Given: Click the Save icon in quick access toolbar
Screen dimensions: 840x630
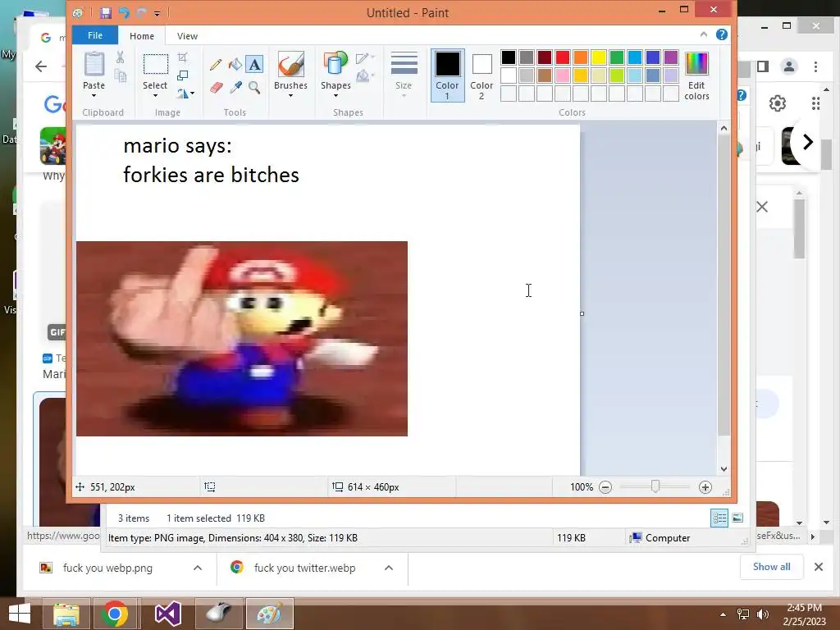Looking at the screenshot, I should pos(106,12).
